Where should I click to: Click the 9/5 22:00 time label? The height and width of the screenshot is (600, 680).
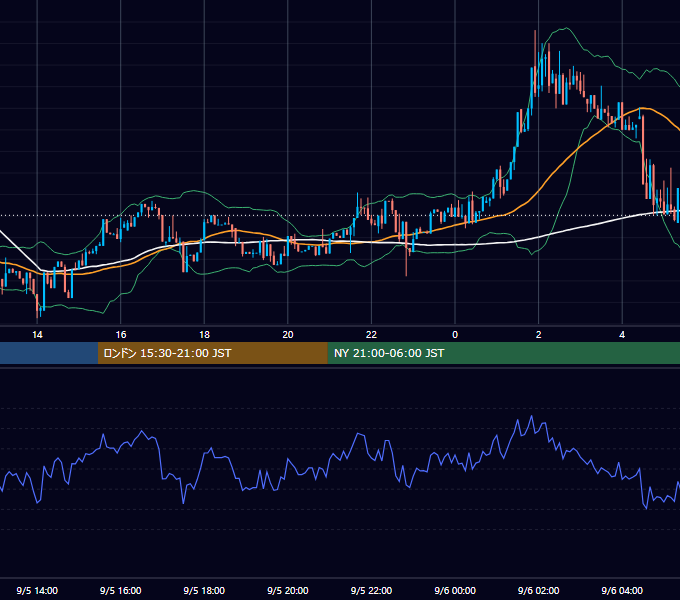coord(371,590)
